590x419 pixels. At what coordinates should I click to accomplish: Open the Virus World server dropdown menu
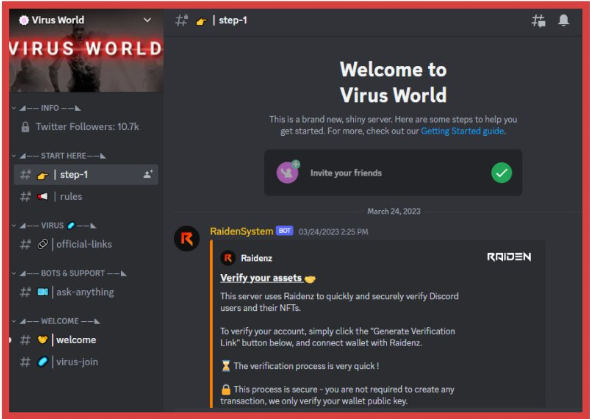(x=147, y=20)
